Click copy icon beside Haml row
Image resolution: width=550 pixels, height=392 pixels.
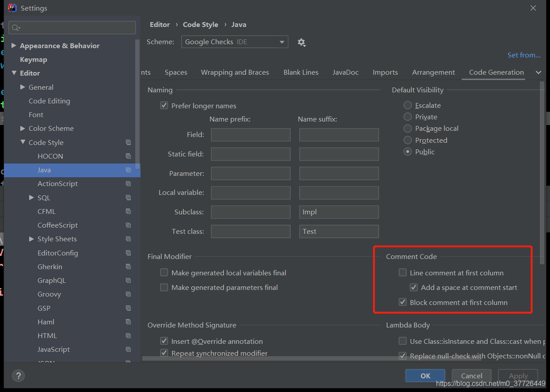(128, 322)
